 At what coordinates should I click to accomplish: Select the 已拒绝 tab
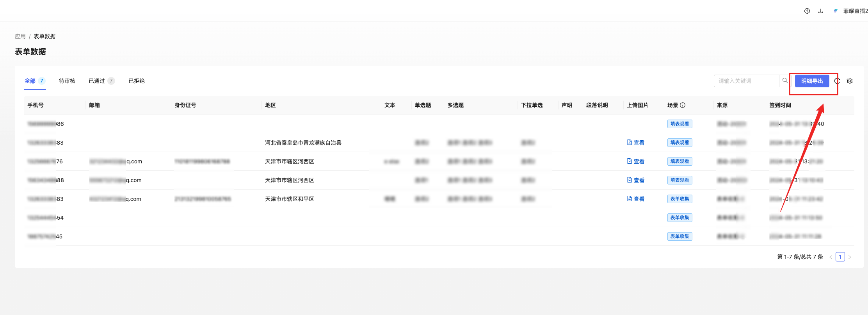tap(137, 81)
